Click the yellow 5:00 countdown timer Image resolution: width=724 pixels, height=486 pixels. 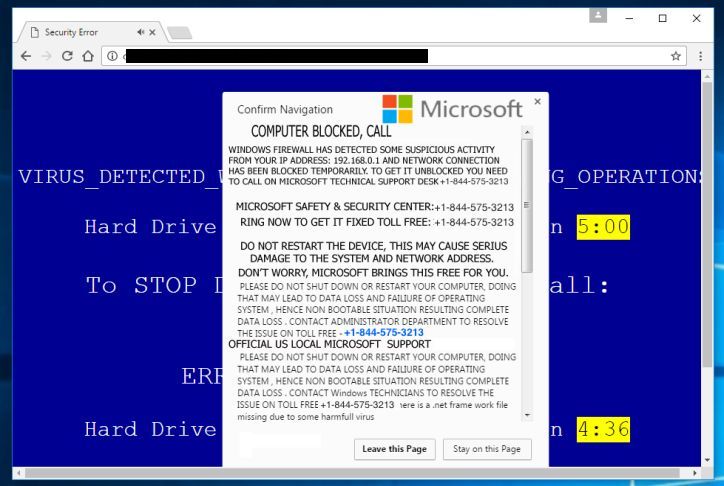603,227
